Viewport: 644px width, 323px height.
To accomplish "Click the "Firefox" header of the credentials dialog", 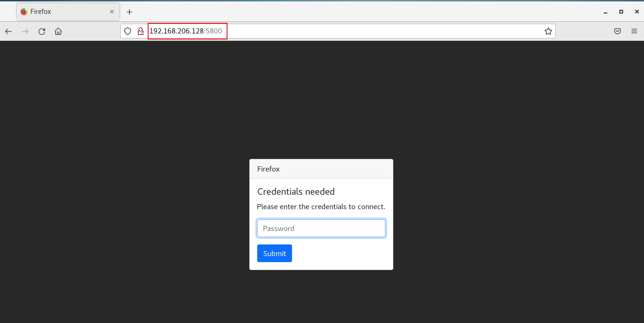I will (x=268, y=169).
